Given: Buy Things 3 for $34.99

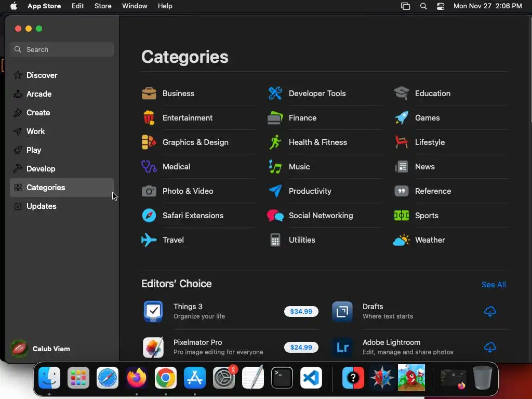Looking at the screenshot, I should pyautogui.click(x=301, y=312).
